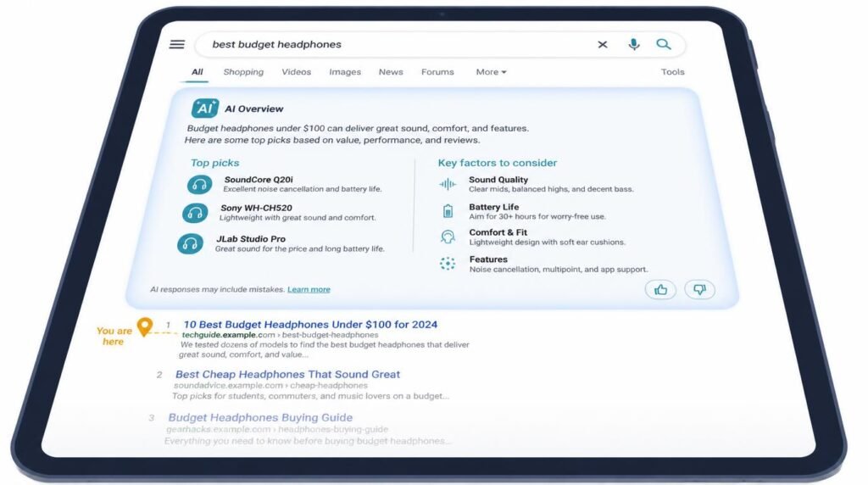The width and height of the screenshot is (868, 485).
Task: Click JLab Studio Pro headphone icon
Action: 190,243
